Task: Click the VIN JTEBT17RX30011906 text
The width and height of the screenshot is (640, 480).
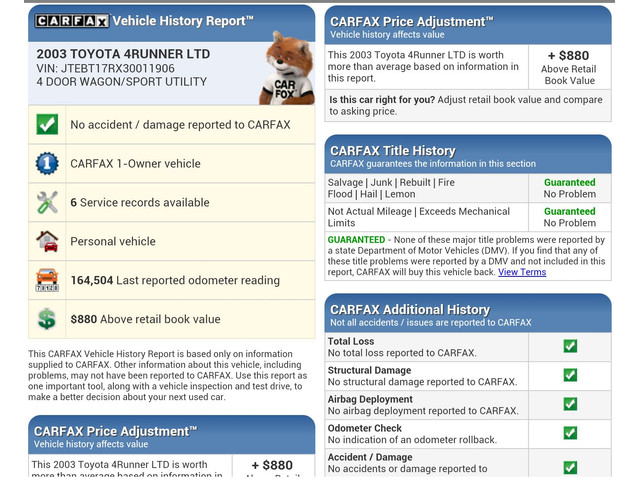Action: [x=105, y=69]
